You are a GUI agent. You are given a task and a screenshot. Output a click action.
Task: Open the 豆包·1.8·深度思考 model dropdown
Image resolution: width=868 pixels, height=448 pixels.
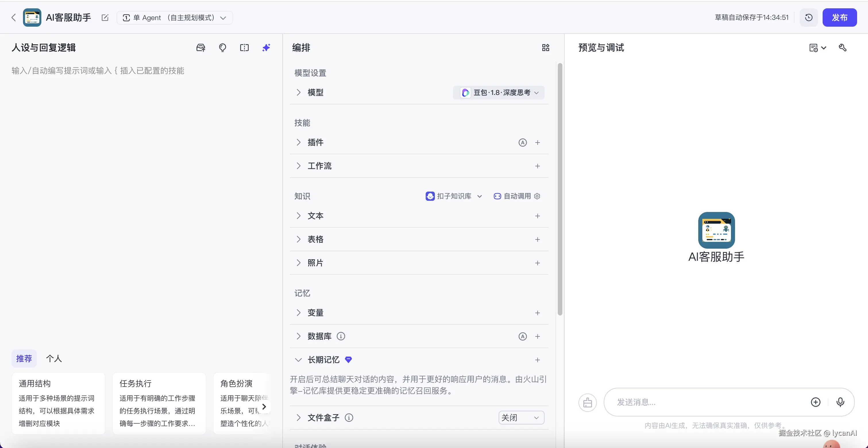point(499,93)
